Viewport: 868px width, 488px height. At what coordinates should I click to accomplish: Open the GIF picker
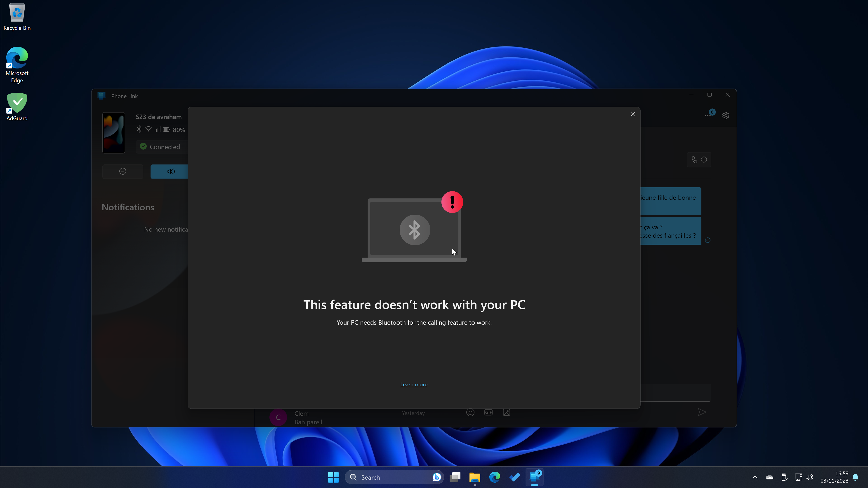[x=488, y=413]
